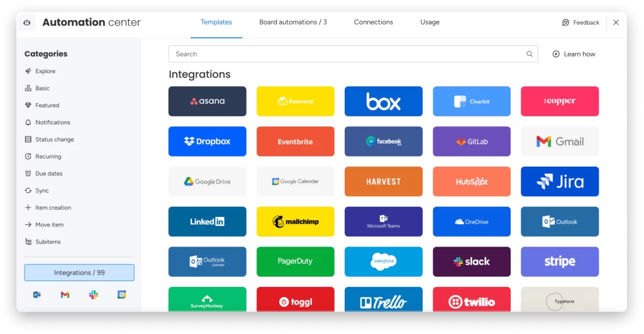The width and height of the screenshot is (644, 334).
Task: Choose the Due dates category
Action: pyautogui.click(x=43, y=174)
